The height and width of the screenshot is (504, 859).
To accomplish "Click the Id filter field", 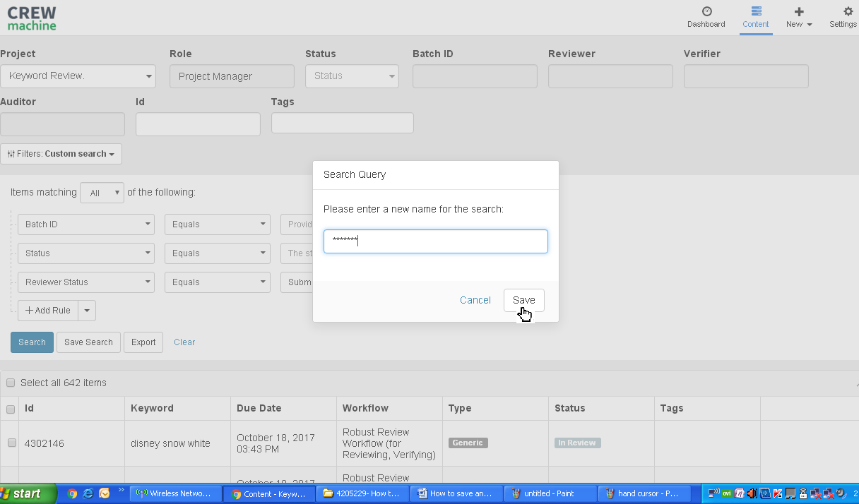I will 198,124.
